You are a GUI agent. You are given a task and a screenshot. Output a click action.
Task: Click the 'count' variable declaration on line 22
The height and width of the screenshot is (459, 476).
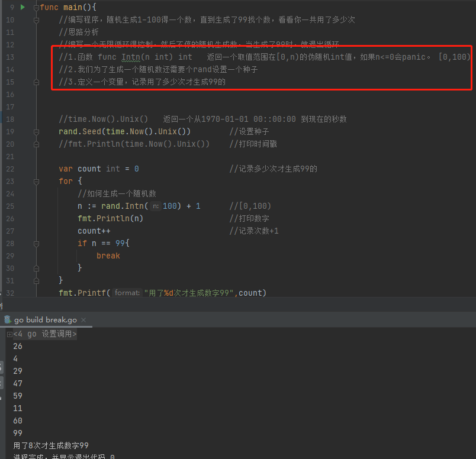coord(89,169)
